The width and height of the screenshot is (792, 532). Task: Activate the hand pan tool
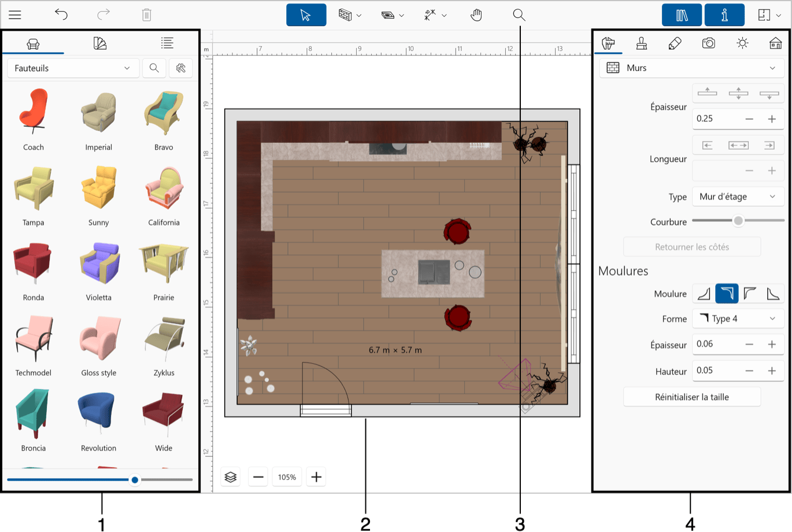pos(476,15)
